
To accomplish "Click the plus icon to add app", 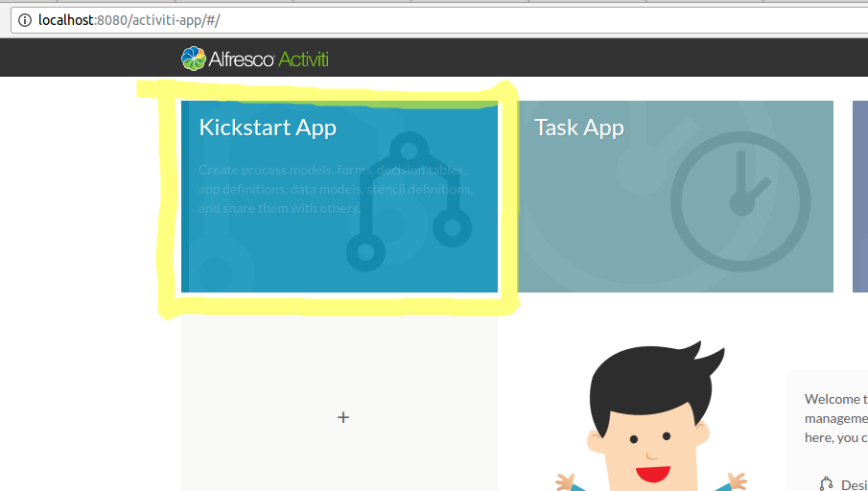I will click(x=343, y=417).
